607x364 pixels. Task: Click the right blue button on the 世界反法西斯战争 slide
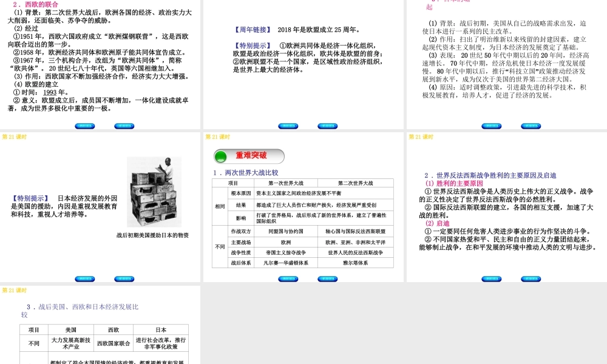[531, 279]
